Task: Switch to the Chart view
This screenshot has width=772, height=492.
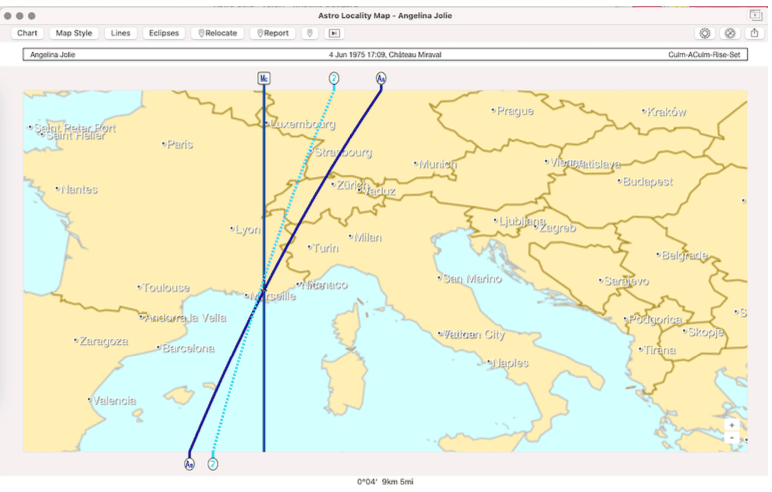Action: pyautogui.click(x=27, y=33)
